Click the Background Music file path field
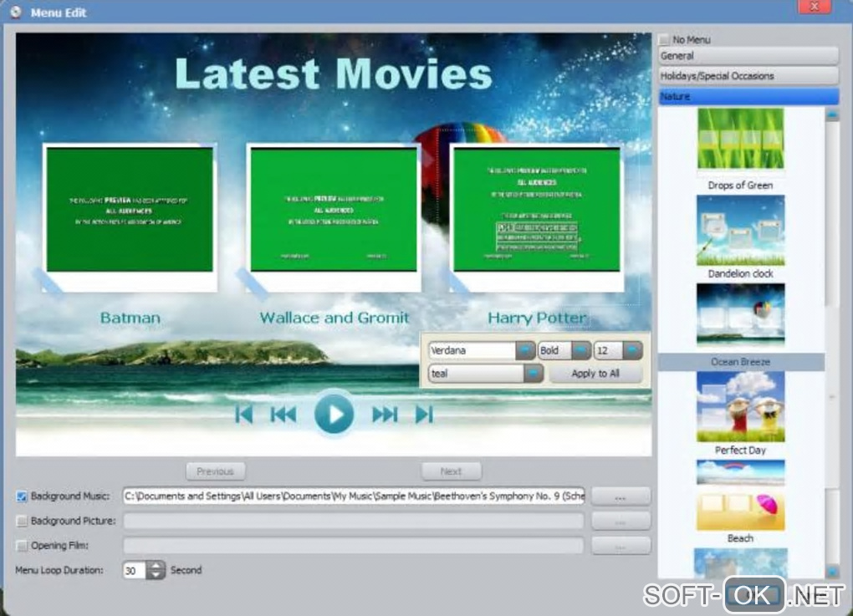Image resolution: width=853 pixels, height=616 pixels. 354,496
